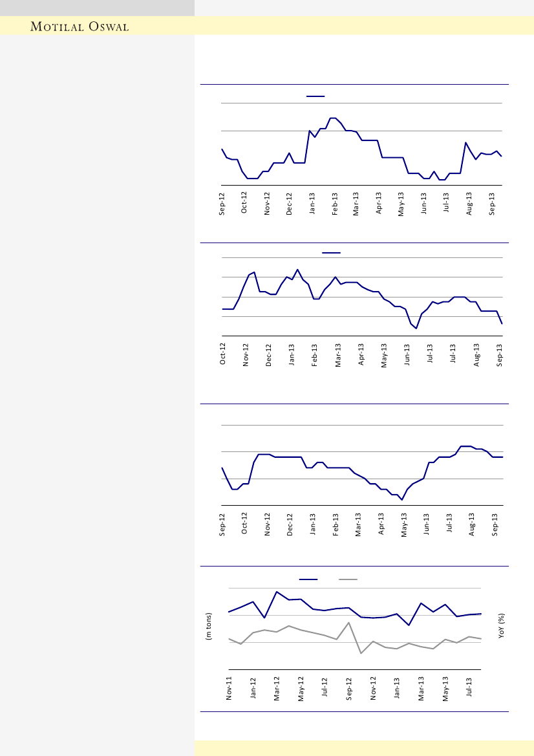
Task: Click the blue legend line in bottom chart
Action: click(308, 579)
